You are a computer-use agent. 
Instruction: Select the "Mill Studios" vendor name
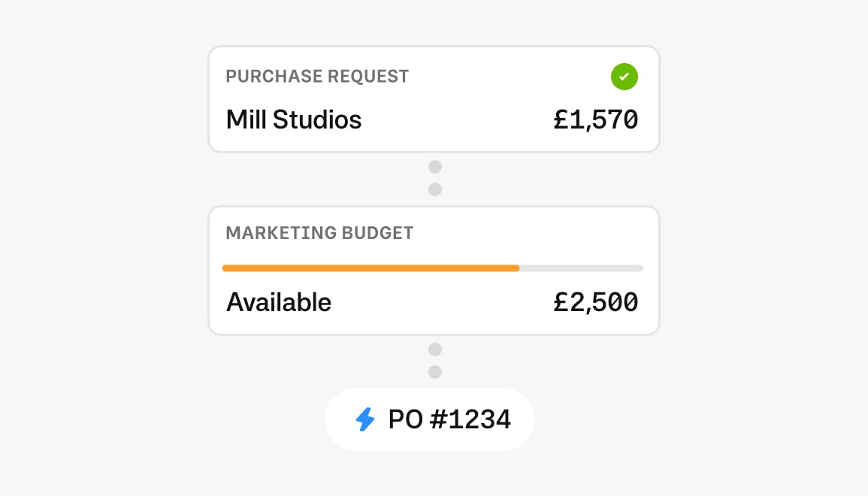(294, 119)
